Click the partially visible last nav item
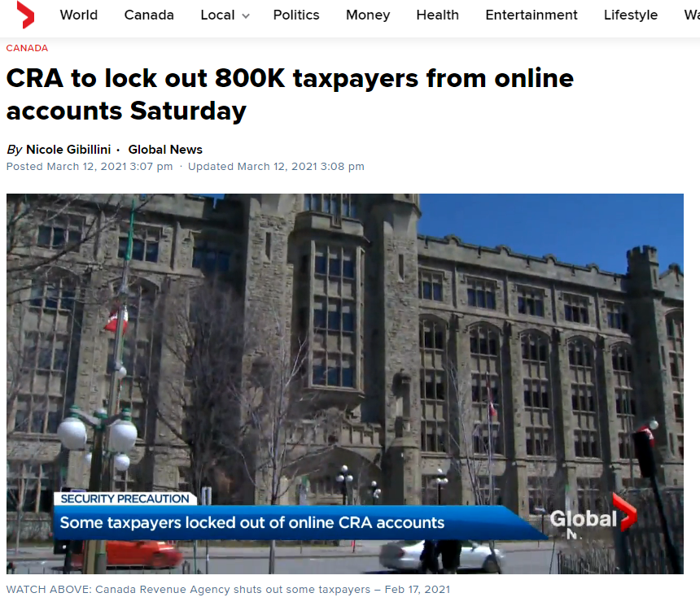This screenshot has height=606, width=700. pos(692,15)
